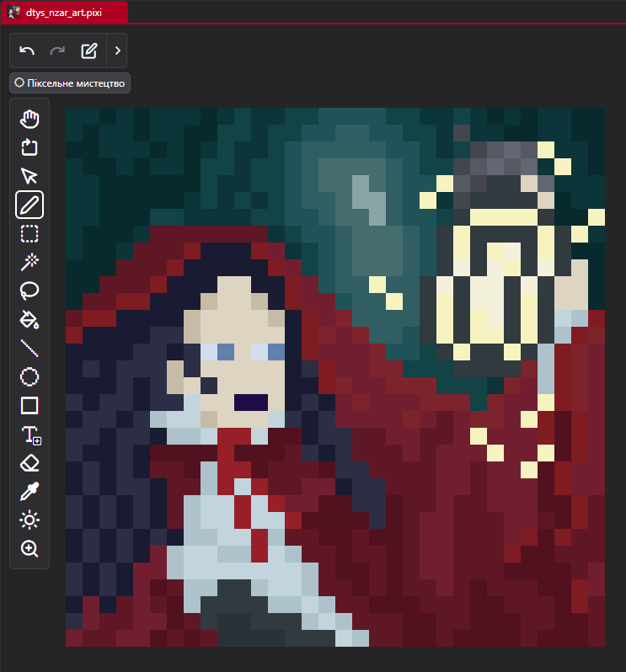The image size is (626, 672).
Task: Select the rotate canvas tool
Action: click(29, 147)
